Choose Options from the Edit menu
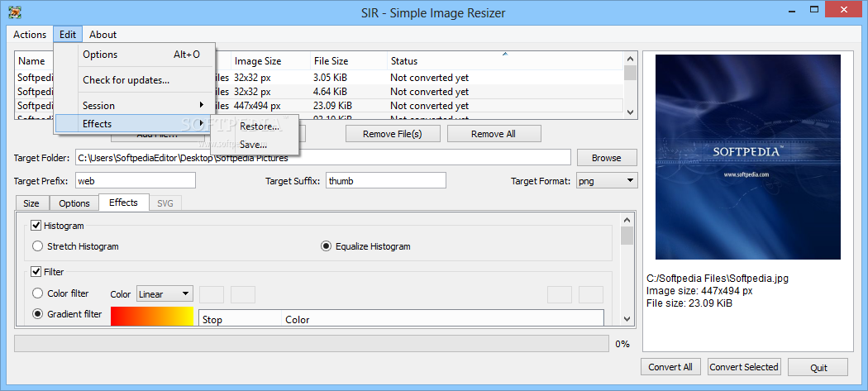The image size is (868, 391). [x=135, y=55]
